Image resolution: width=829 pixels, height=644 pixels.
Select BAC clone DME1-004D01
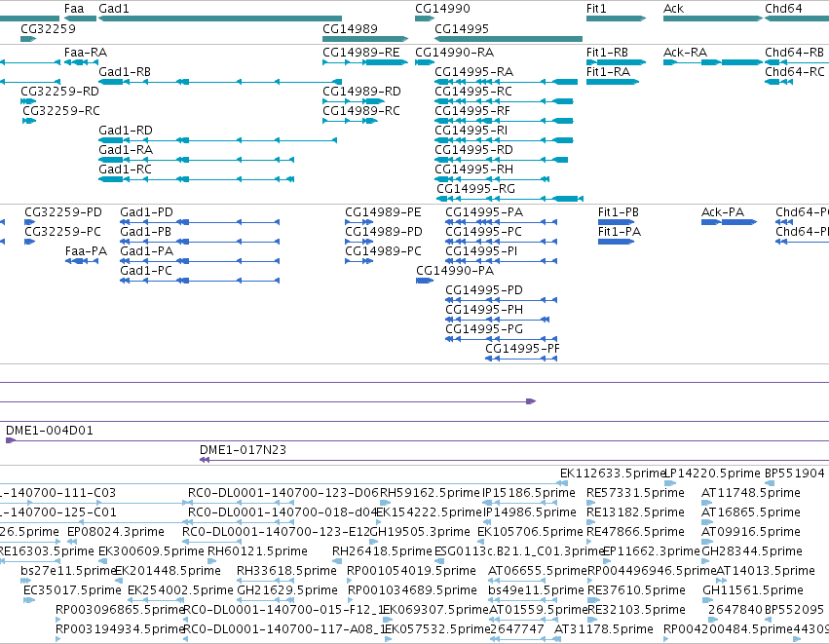tap(50, 431)
